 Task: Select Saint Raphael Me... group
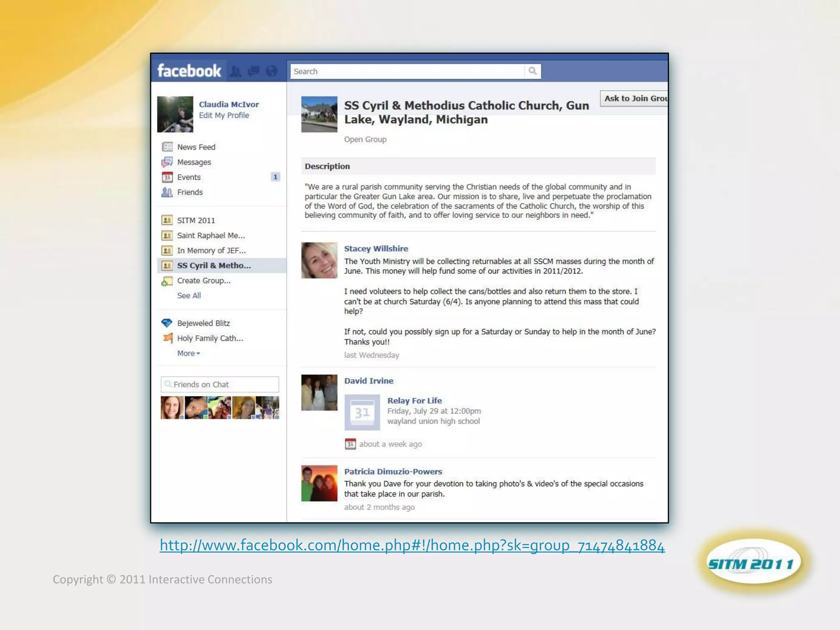tap(211, 235)
